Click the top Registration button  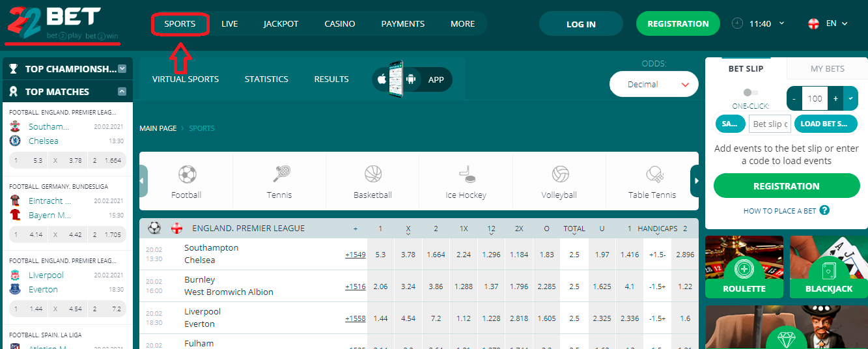point(678,23)
